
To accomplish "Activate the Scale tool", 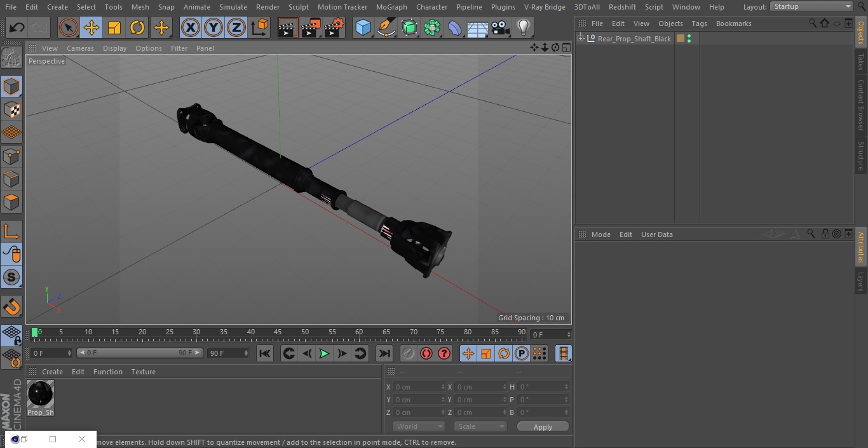I will [114, 28].
